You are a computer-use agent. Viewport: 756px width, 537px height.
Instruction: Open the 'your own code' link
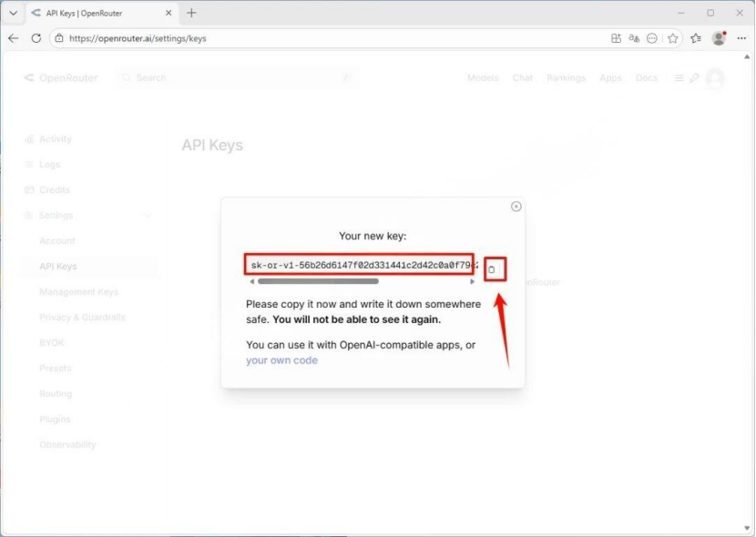[281, 360]
